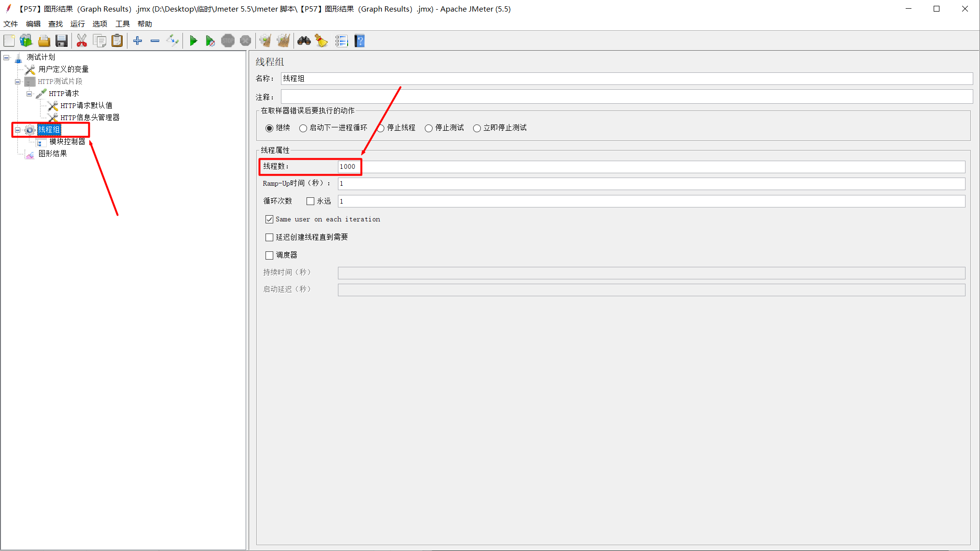Uncheck Same user on each iteration
Screen dimensions: 980x551
pyautogui.click(x=269, y=220)
